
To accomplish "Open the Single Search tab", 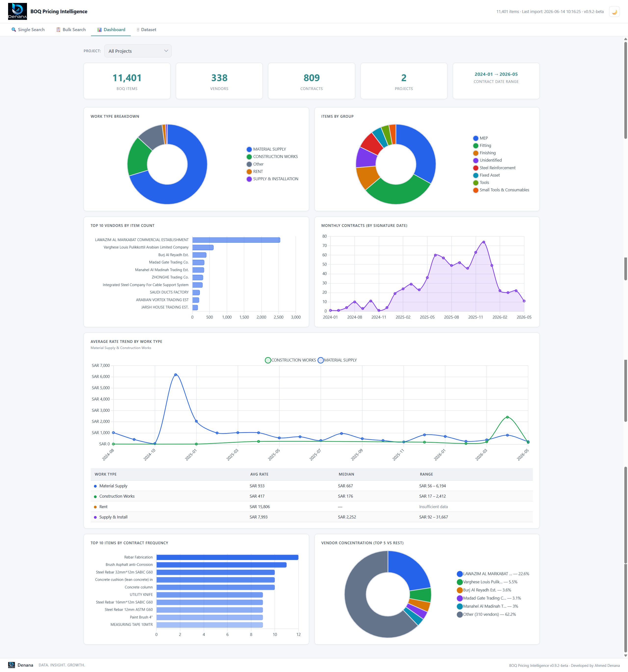I will (x=28, y=30).
